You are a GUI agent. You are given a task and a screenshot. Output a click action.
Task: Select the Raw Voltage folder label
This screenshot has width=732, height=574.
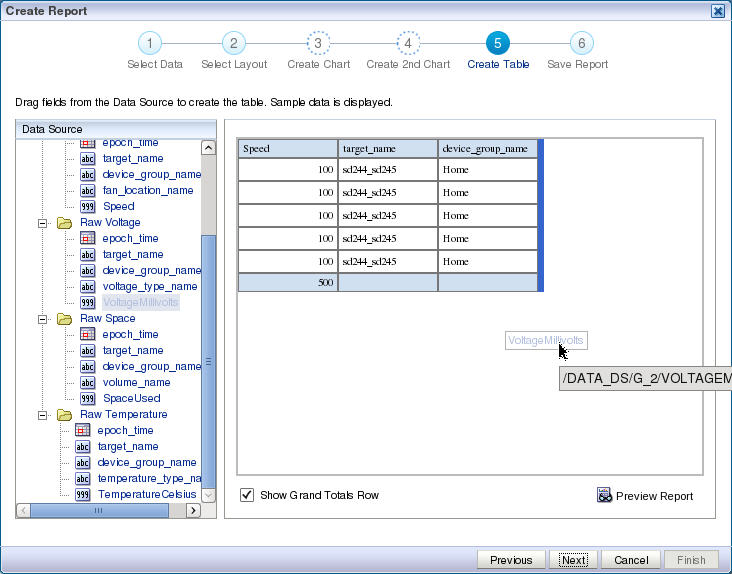tap(110, 223)
